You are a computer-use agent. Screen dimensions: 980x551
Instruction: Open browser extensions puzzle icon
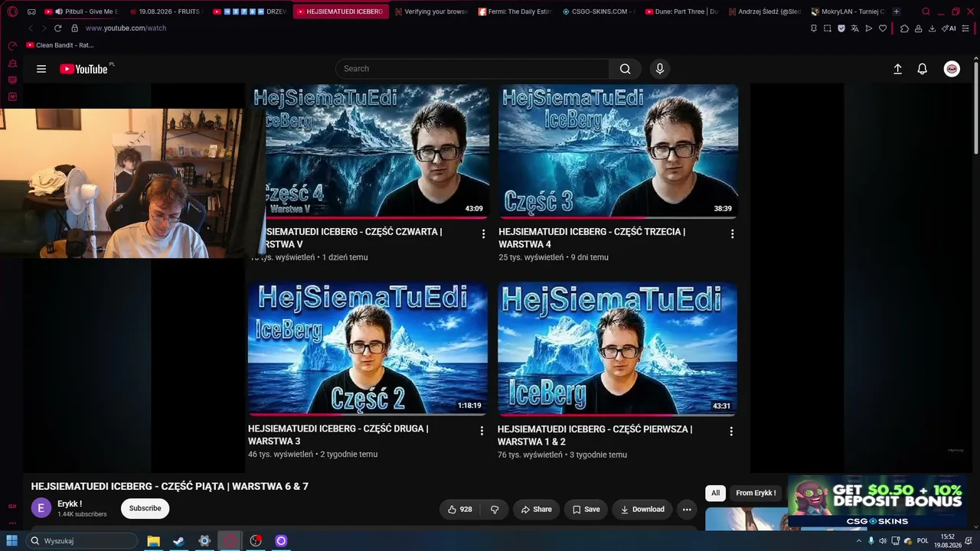(x=904, y=28)
